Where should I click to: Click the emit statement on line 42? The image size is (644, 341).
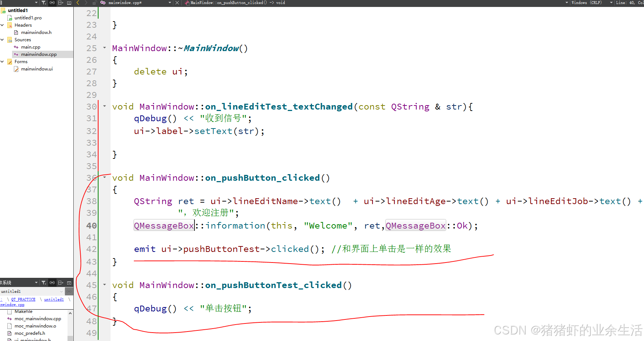(230, 249)
